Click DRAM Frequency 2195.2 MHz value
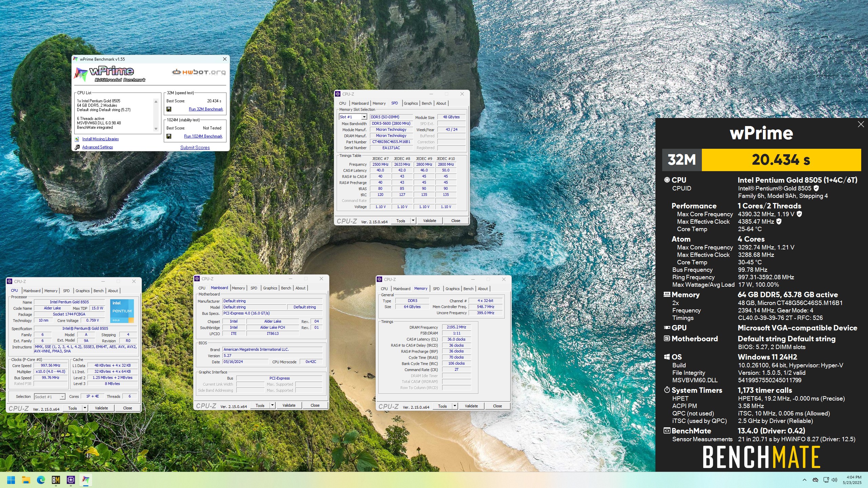The image size is (868, 488). (x=456, y=327)
